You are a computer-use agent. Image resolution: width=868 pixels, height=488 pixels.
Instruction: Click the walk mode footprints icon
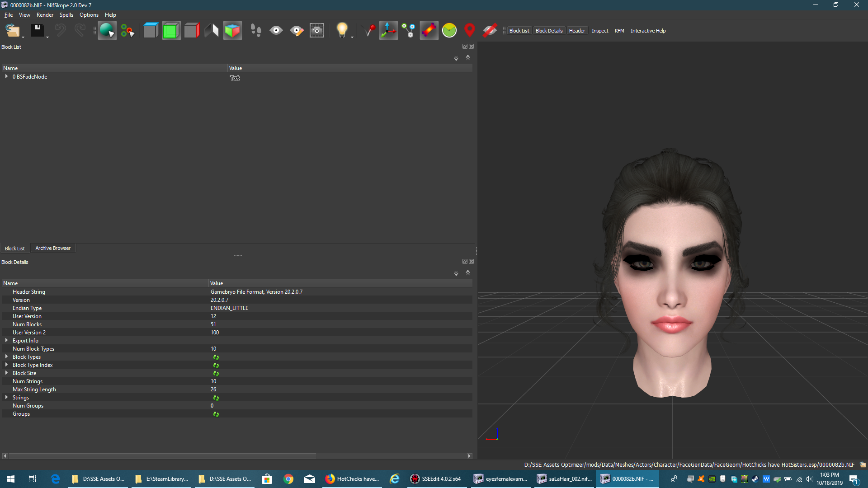256,31
